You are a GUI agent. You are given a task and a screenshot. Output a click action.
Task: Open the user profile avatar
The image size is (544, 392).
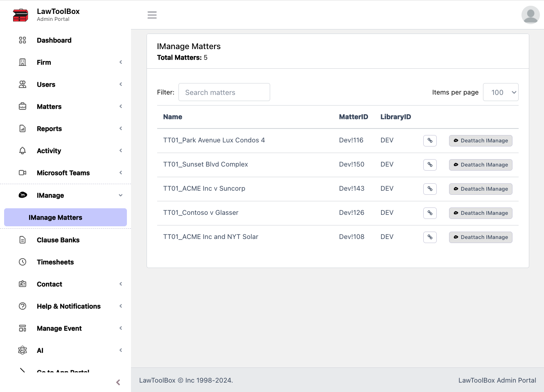pyautogui.click(x=530, y=15)
